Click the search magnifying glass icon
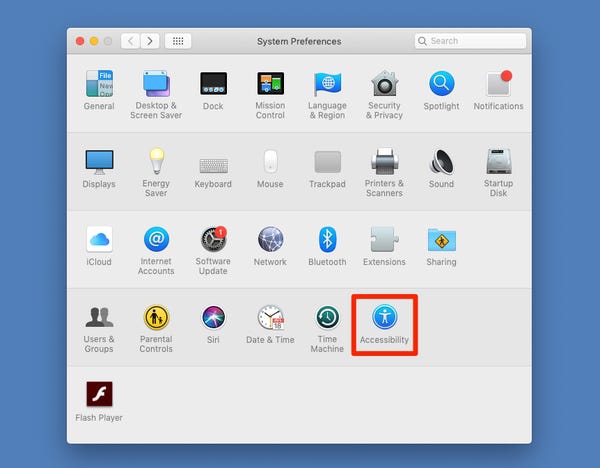Screen dimensions: 600x468 coord(422,41)
